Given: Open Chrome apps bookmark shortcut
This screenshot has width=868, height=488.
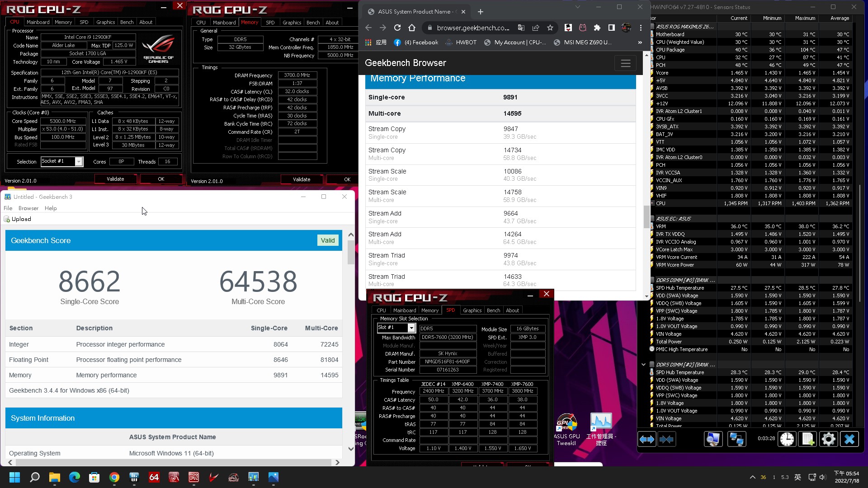Looking at the screenshot, I should [x=376, y=42].
